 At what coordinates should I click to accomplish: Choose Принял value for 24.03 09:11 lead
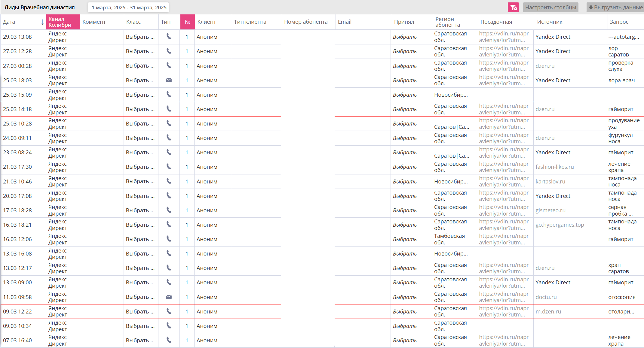405,138
